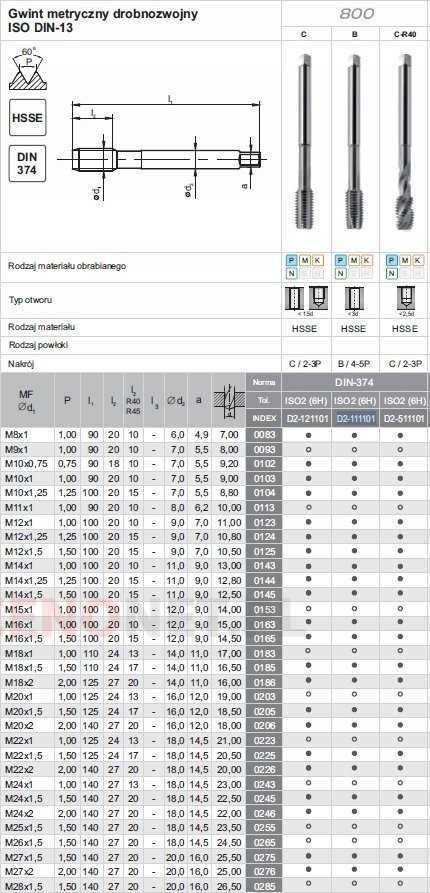Select index code 0125 for M12x1,5

(x=264, y=551)
